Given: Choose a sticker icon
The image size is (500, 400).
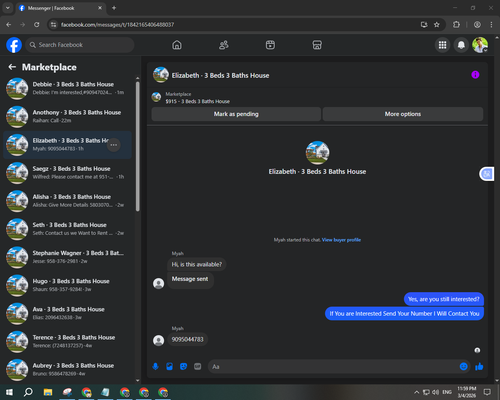Looking at the screenshot, I should [183, 367].
